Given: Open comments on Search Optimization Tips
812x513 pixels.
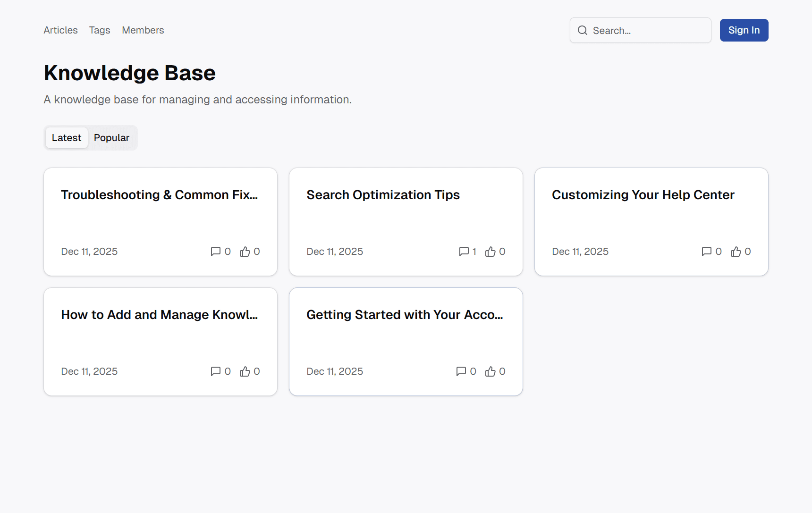Looking at the screenshot, I should [x=464, y=252].
